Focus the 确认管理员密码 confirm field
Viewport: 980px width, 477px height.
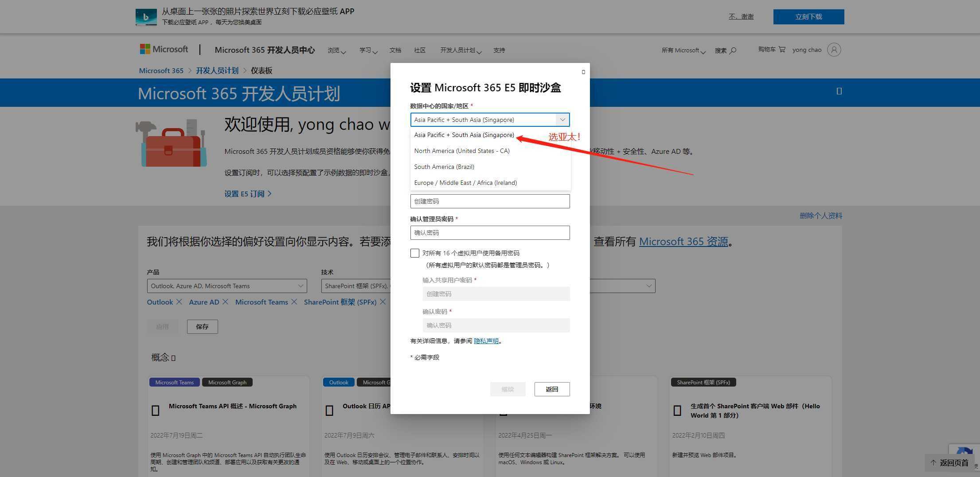click(490, 233)
